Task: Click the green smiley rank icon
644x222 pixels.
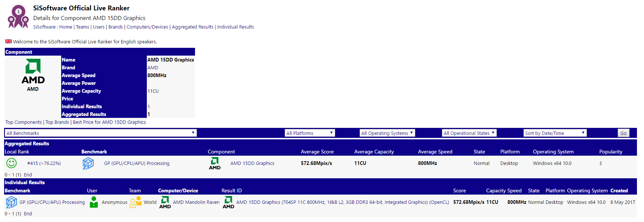Action: point(11,163)
